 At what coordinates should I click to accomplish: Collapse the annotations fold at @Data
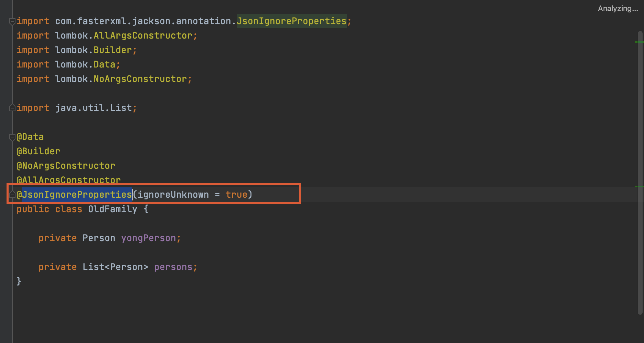pyautogui.click(x=12, y=137)
